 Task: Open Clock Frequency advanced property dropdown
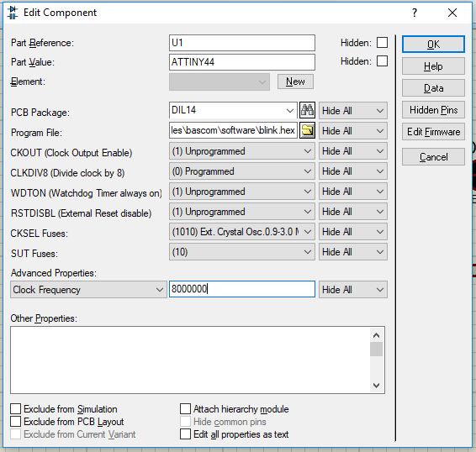(88, 289)
